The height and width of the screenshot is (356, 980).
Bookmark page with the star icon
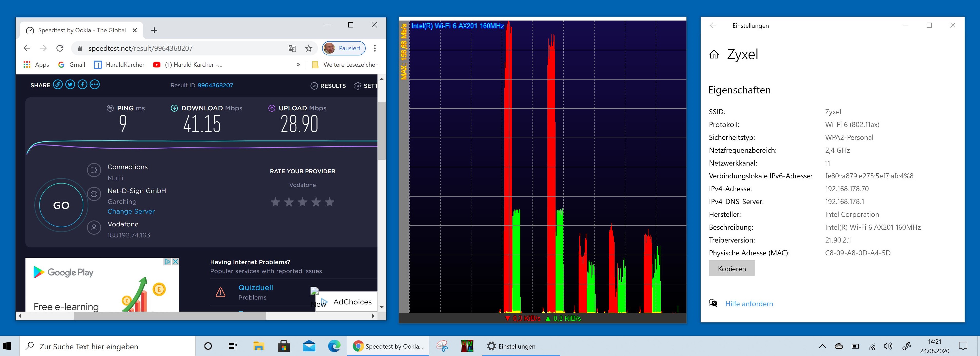308,48
